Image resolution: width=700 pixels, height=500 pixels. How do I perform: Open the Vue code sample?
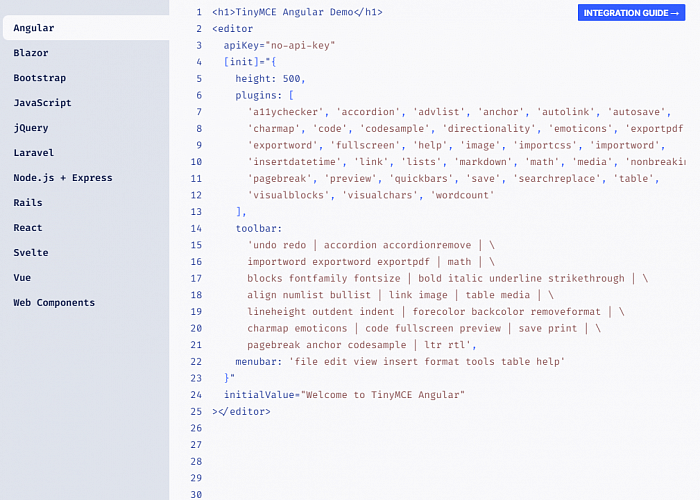pyautogui.click(x=22, y=278)
